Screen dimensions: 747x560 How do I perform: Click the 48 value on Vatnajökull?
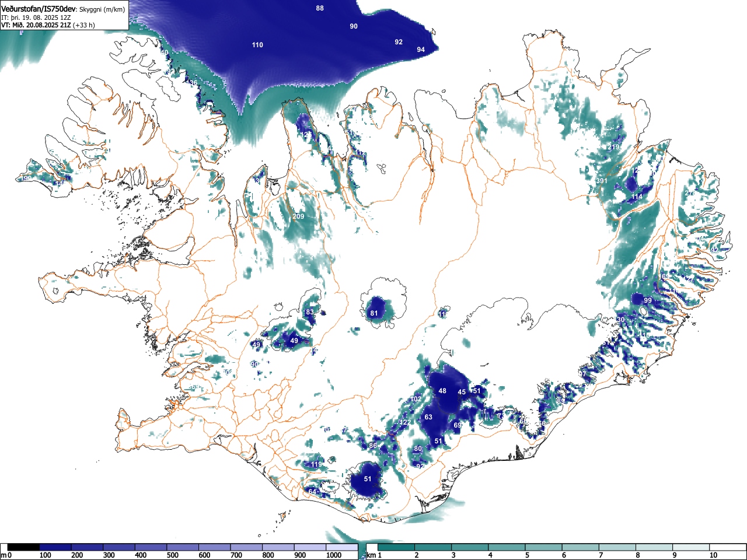click(x=442, y=391)
